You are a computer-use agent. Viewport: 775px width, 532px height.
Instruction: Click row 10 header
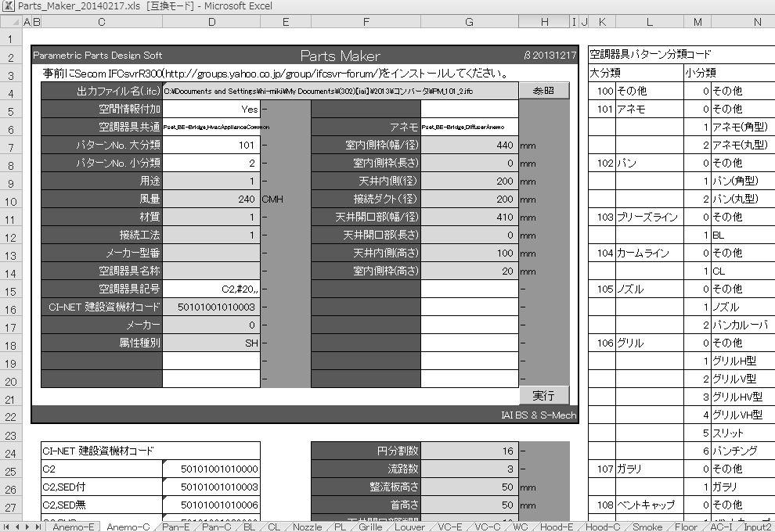(10, 199)
